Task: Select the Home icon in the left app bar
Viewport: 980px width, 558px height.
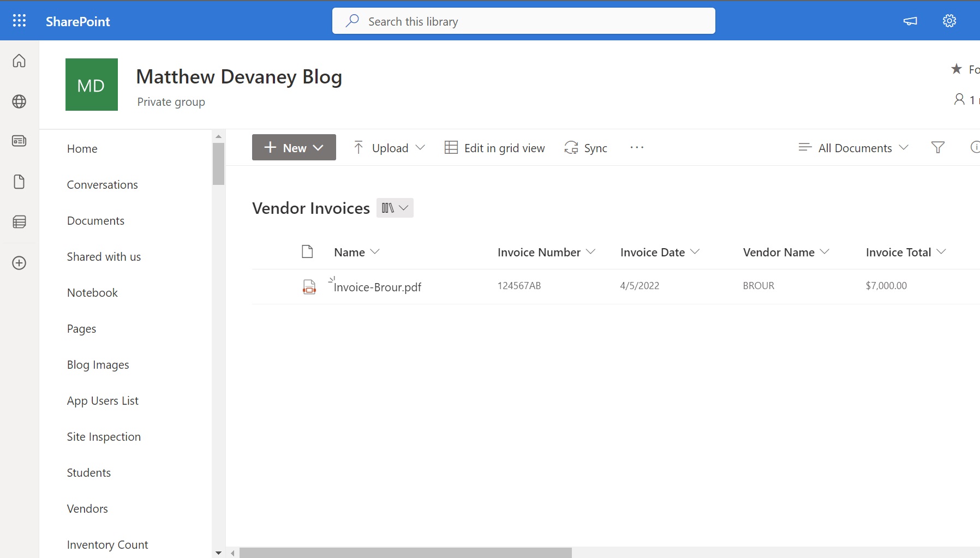Action: 19,61
